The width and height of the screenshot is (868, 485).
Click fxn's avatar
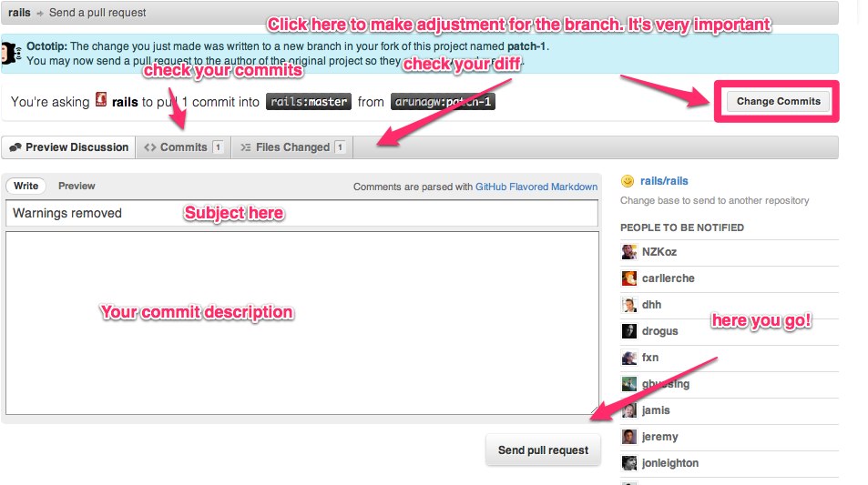[628, 358]
